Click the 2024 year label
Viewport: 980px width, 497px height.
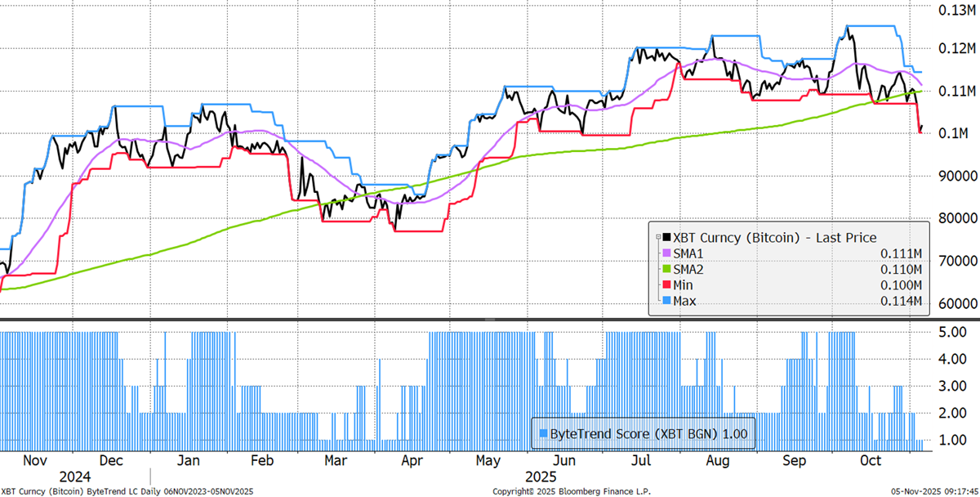pyautogui.click(x=74, y=476)
